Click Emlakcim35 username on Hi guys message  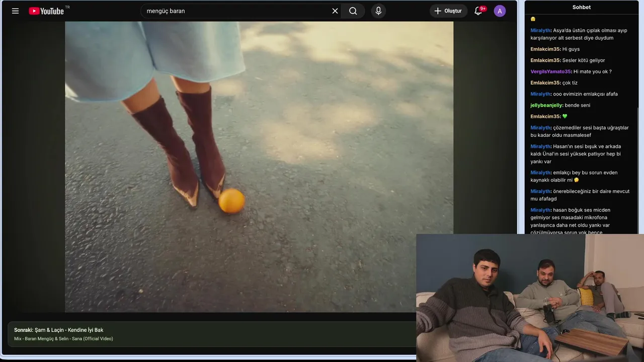pyautogui.click(x=545, y=49)
